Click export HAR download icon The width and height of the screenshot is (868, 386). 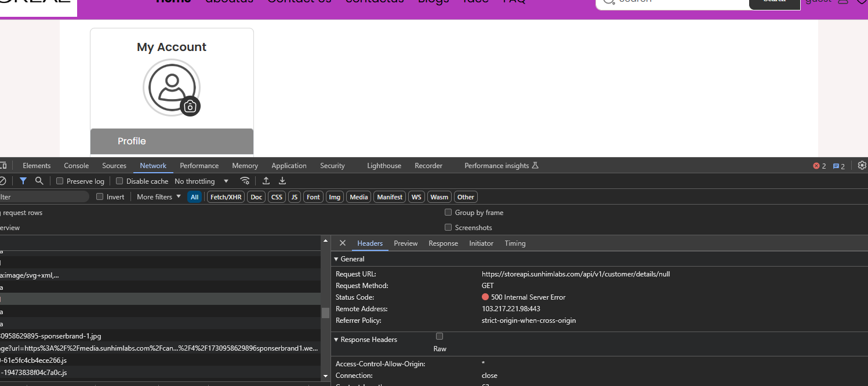(x=282, y=181)
